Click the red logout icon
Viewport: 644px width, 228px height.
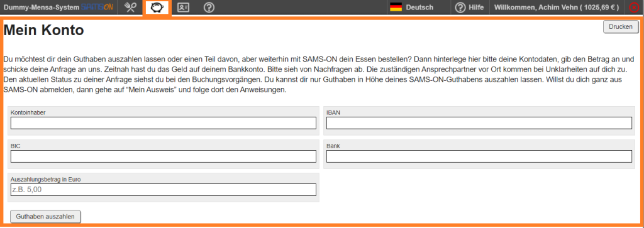pos(634,8)
